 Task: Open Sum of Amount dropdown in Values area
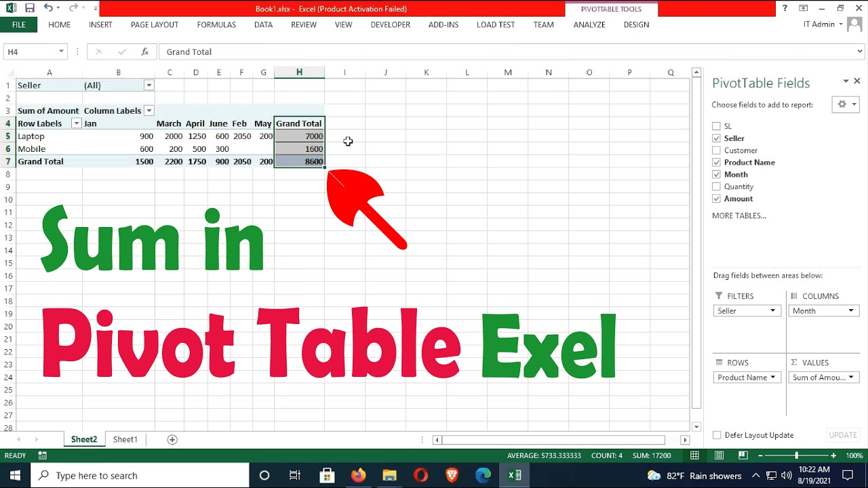(850, 377)
